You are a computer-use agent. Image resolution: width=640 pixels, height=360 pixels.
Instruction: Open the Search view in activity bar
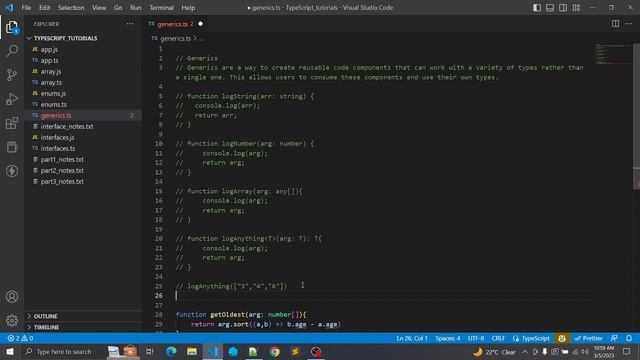coord(12,51)
